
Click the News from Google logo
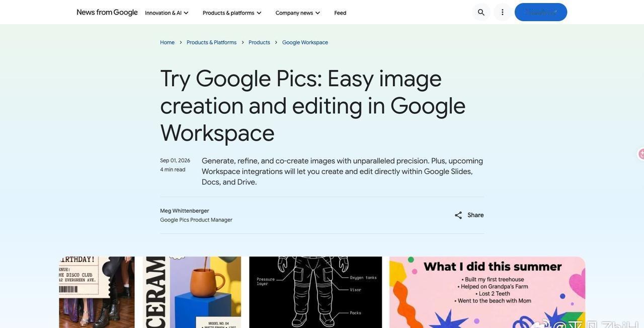107,12
